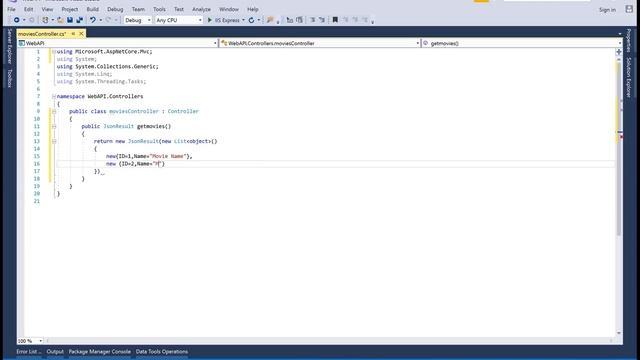Open the Toolbox side panel

(x=10, y=78)
